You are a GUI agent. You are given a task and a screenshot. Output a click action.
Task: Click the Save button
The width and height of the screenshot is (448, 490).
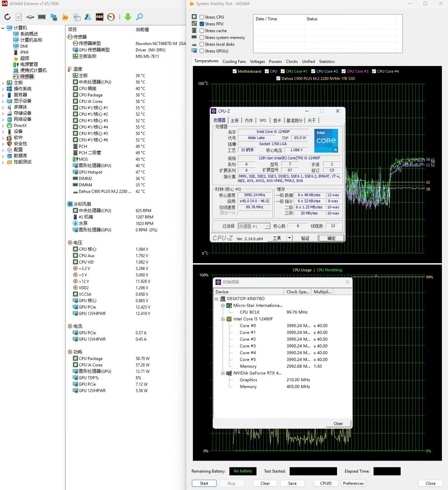click(x=292, y=483)
